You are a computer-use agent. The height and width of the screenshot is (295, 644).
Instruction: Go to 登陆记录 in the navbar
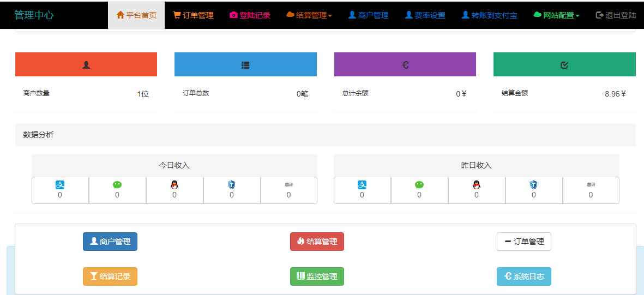click(250, 15)
